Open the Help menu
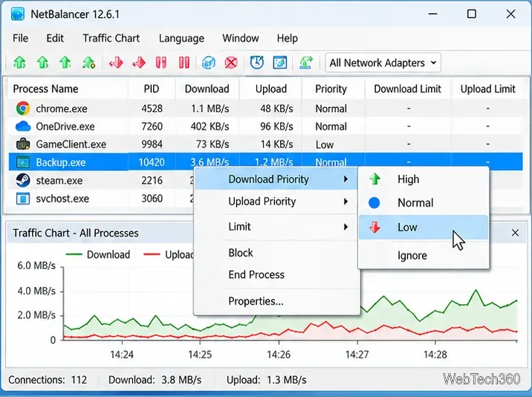Screen dimensions: 532x397 [287, 39]
